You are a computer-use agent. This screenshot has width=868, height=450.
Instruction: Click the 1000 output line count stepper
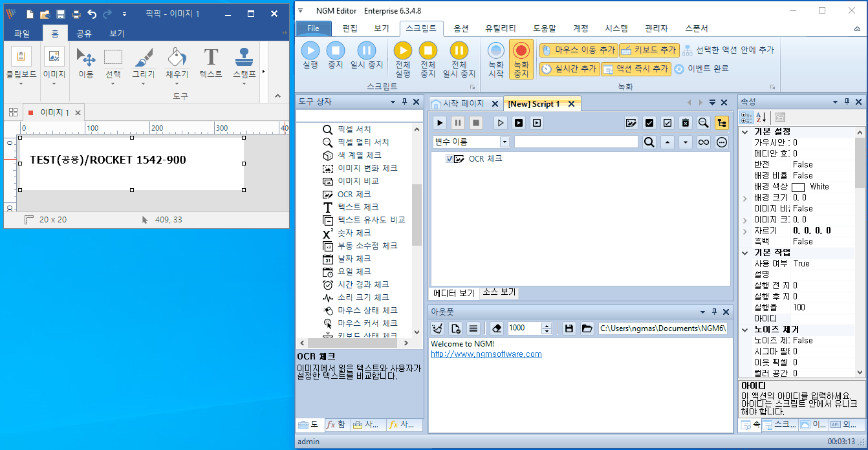click(x=547, y=328)
